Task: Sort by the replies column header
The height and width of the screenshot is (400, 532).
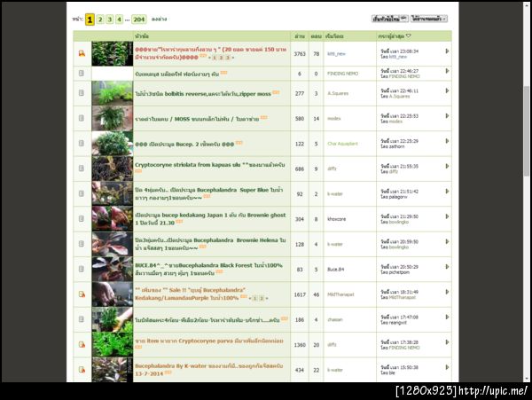Action: pyautogui.click(x=316, y=36)
